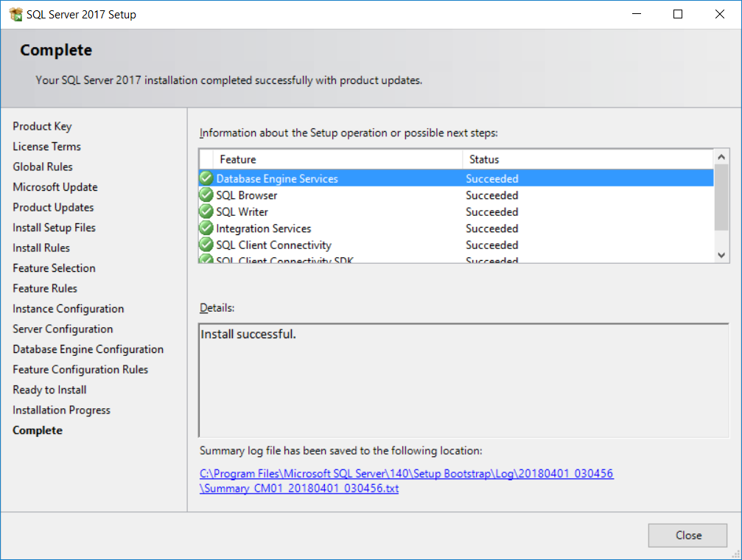Click the bold Complete step in sidebar

pyautogui.click(x=38, y=430)
